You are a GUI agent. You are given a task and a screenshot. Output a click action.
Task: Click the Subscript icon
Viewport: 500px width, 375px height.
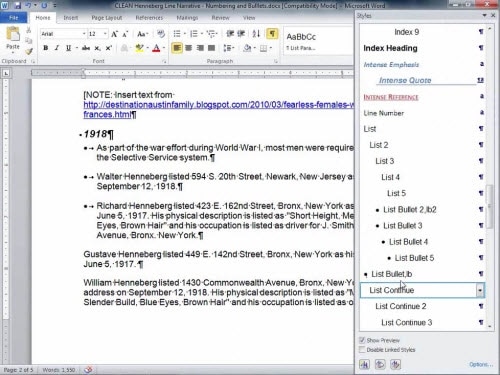(97, 48)
